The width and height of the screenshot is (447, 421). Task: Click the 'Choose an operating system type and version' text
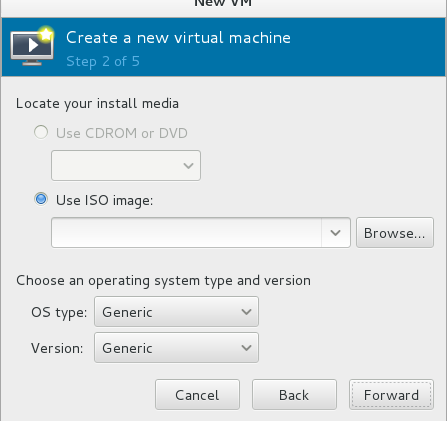coord(163,281)
